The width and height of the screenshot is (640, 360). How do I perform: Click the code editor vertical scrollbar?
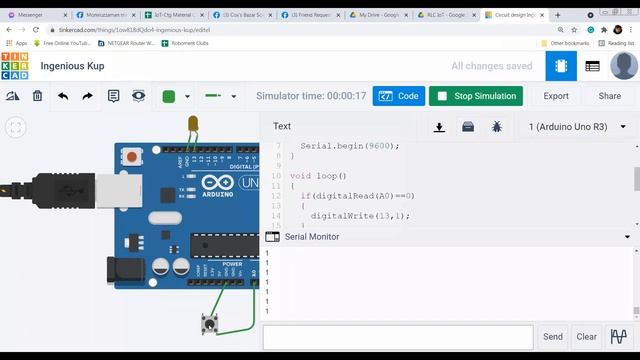637,179
